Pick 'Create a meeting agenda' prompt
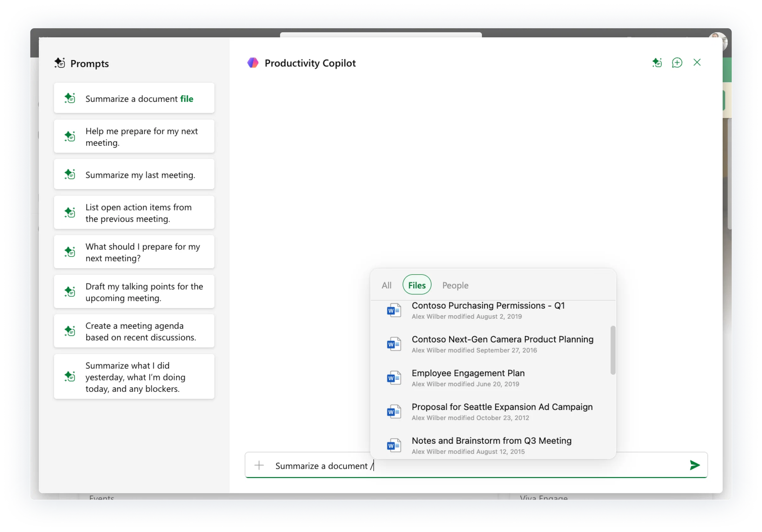762x532 pixels. [x=134, y=331]
